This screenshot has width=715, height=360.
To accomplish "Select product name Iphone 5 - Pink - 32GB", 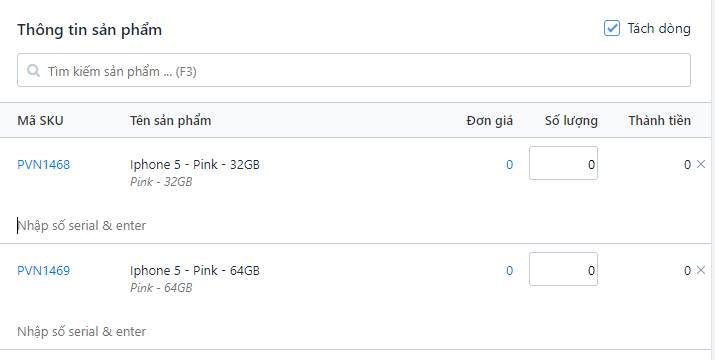I will (x=195, y=164).
